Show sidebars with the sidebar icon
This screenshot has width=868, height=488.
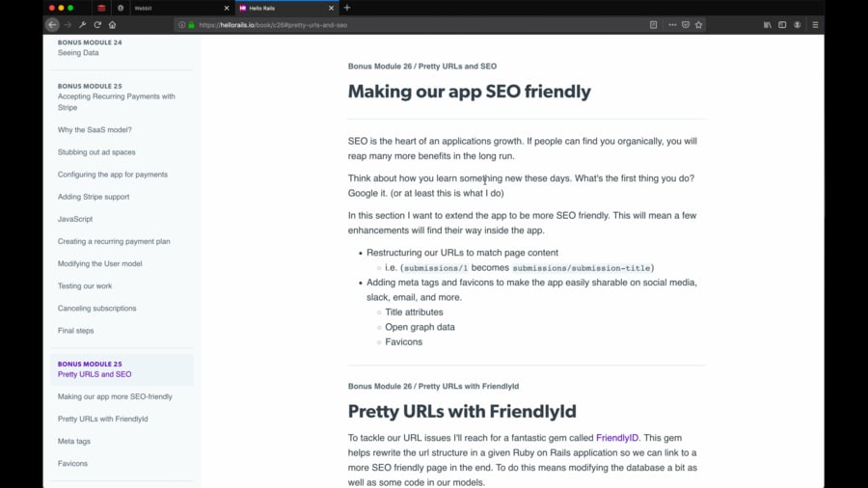click(782, 25)
